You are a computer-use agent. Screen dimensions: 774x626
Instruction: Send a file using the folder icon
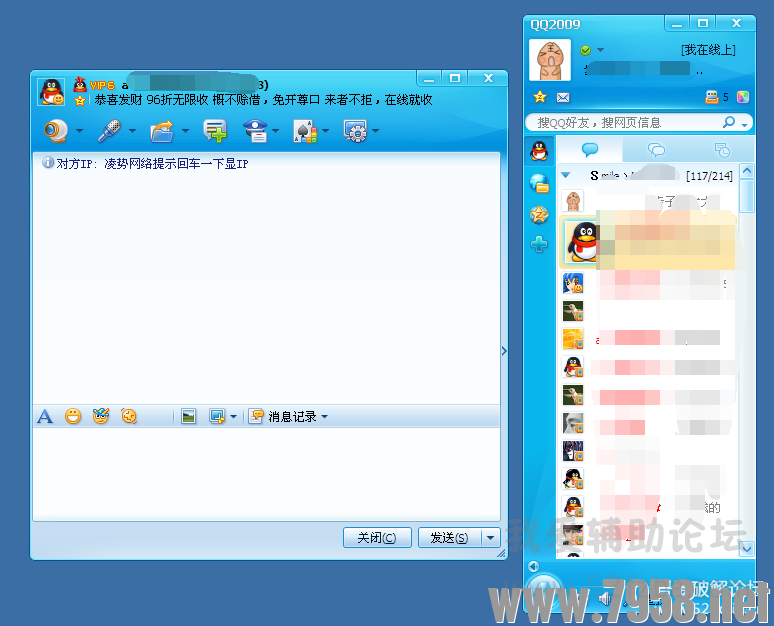(162, 131)
